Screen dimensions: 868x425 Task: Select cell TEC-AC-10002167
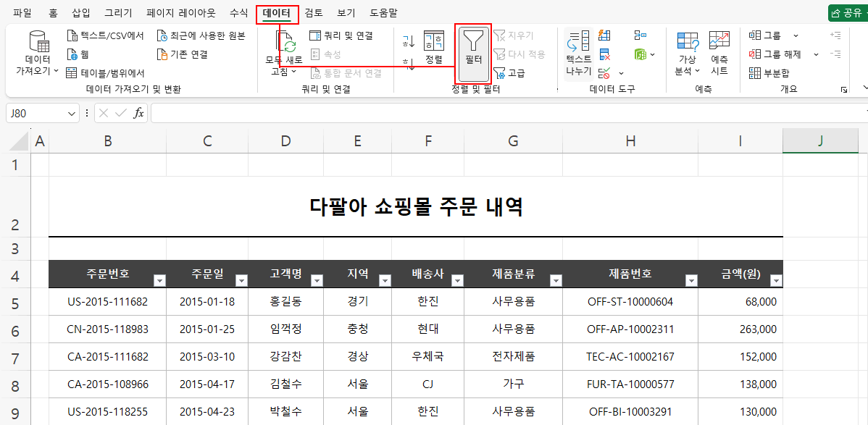[x=630, y=357]
